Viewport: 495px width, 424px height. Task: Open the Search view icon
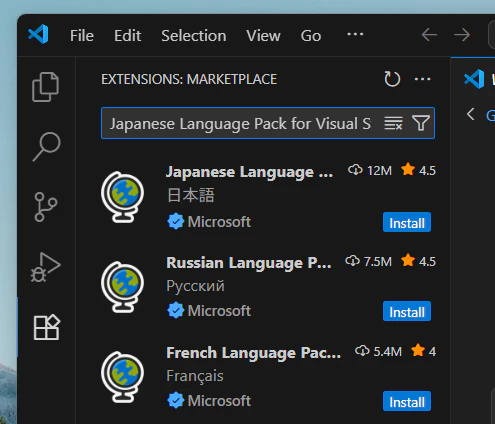pyautogui.click(x=46, y=147)
